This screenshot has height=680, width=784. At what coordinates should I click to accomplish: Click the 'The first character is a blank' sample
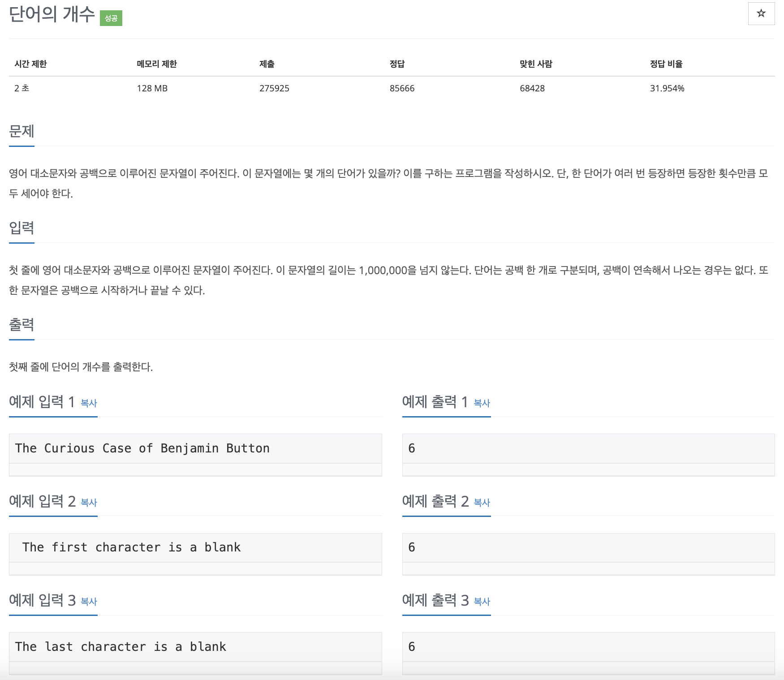[x=131, y=547]
